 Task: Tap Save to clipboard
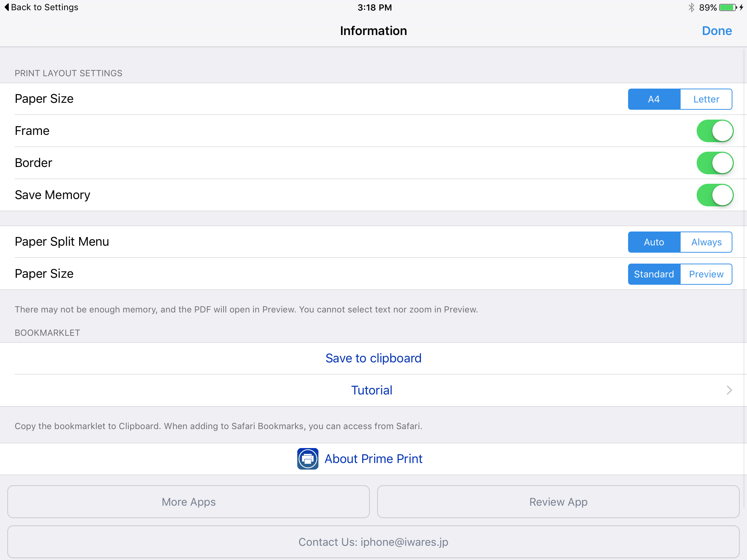click(373, 358)
